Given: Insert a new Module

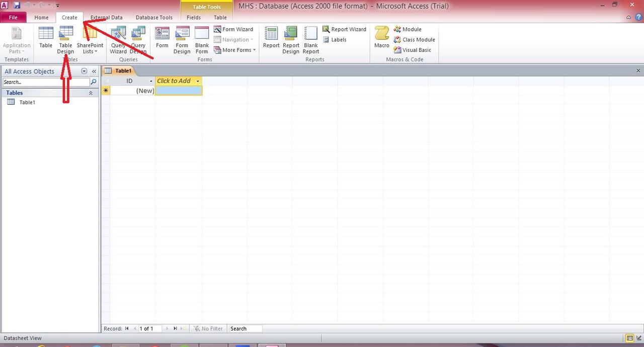Looking at the screenshot, I should (x=408, y=29).
